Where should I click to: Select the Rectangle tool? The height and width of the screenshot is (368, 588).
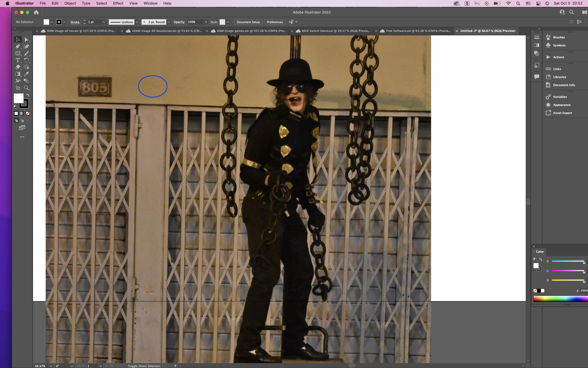pyautogui.click(x=18, y=53)
